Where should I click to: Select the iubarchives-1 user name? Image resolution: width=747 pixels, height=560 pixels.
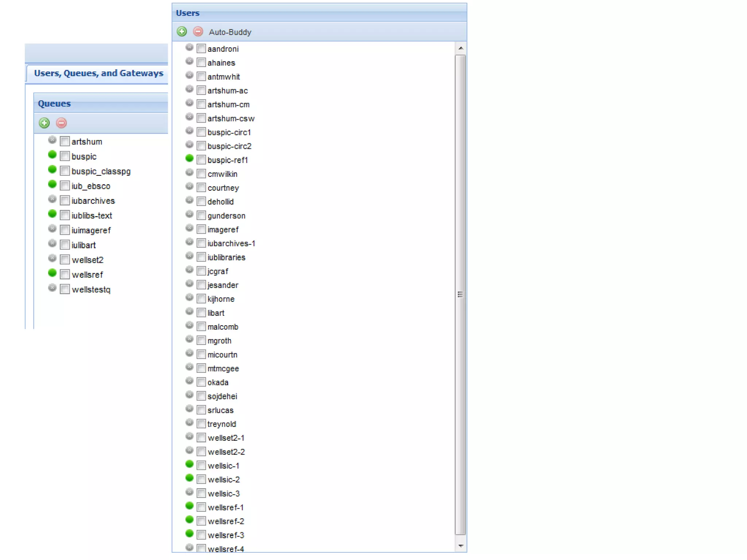pos(231,244)
